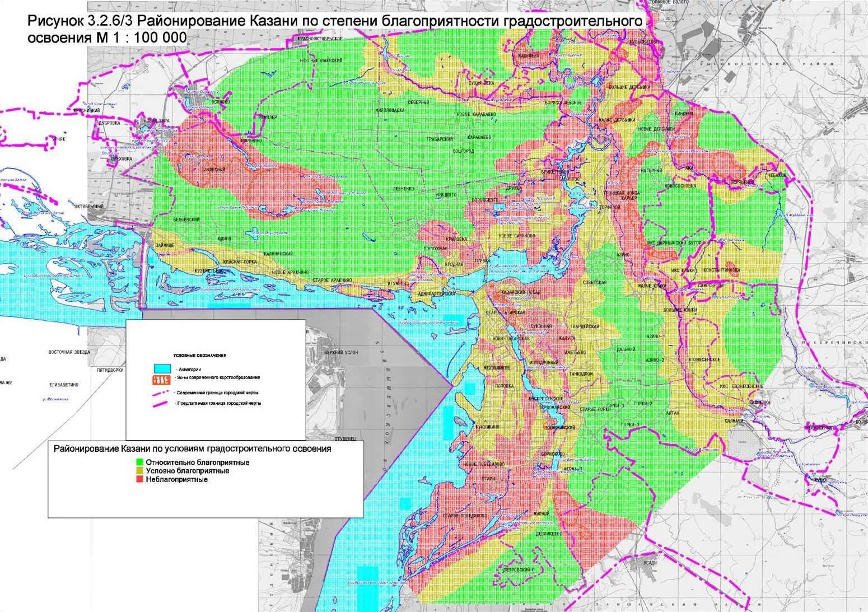
Task: Click the 'Новое Аракчино' map label
Action: (290, 272)
